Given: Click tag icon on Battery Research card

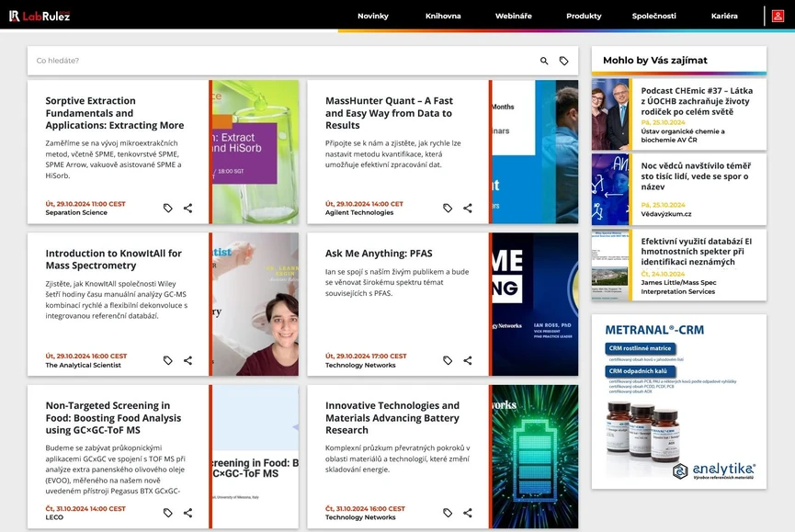Looking at the screenshot, I should click(448, 513).
